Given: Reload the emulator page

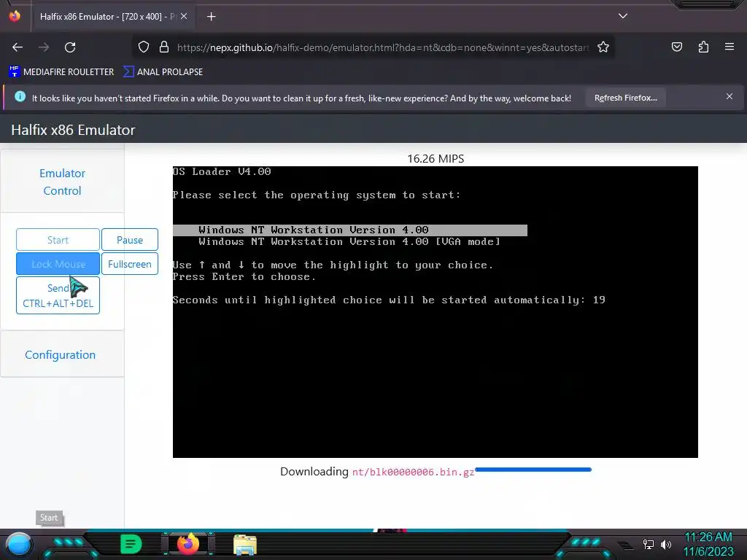Looking at the screenshot, I should [70, 47].
